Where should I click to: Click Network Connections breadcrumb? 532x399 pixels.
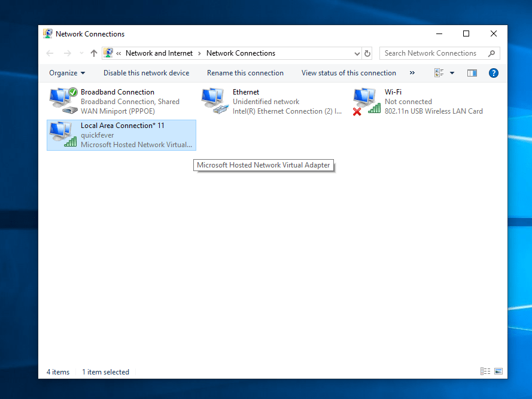[x=241, y=53]
